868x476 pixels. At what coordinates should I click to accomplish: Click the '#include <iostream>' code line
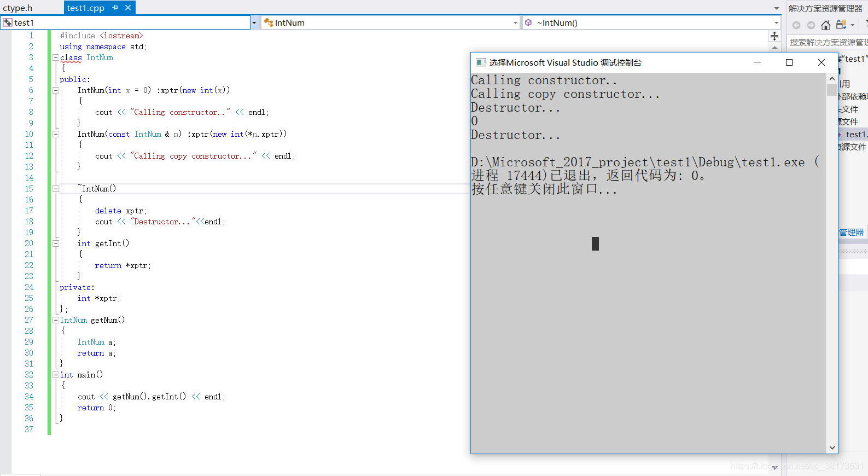(x=102, y=36)
